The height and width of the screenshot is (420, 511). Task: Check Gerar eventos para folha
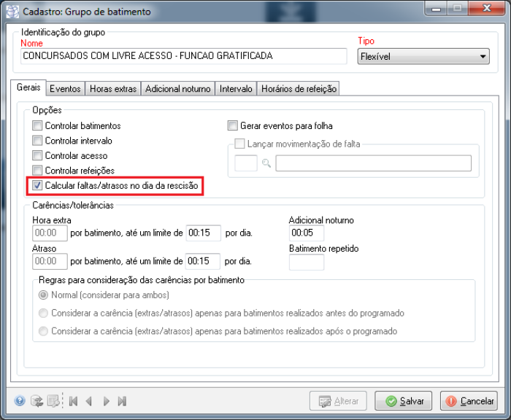(234, 126)
